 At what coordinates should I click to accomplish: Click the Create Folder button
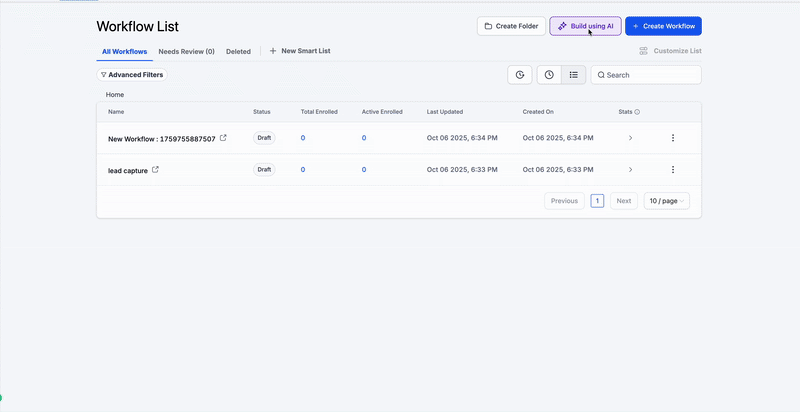pyautogui.click(x=511, y=26)
